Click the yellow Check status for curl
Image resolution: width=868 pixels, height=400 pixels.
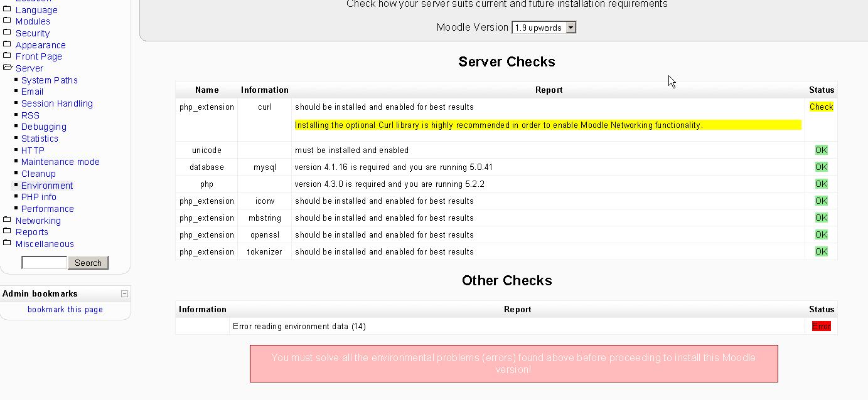point(821,107)
